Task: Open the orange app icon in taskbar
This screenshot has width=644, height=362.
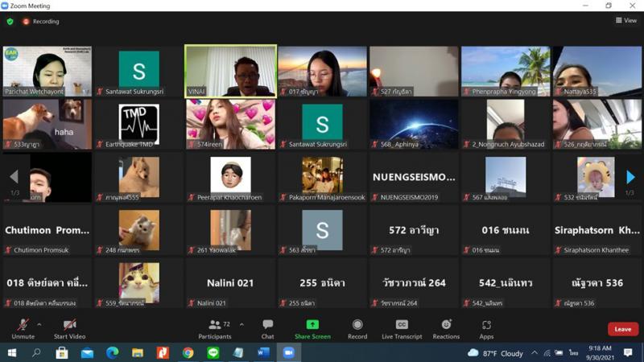Action: pos(163,353)
